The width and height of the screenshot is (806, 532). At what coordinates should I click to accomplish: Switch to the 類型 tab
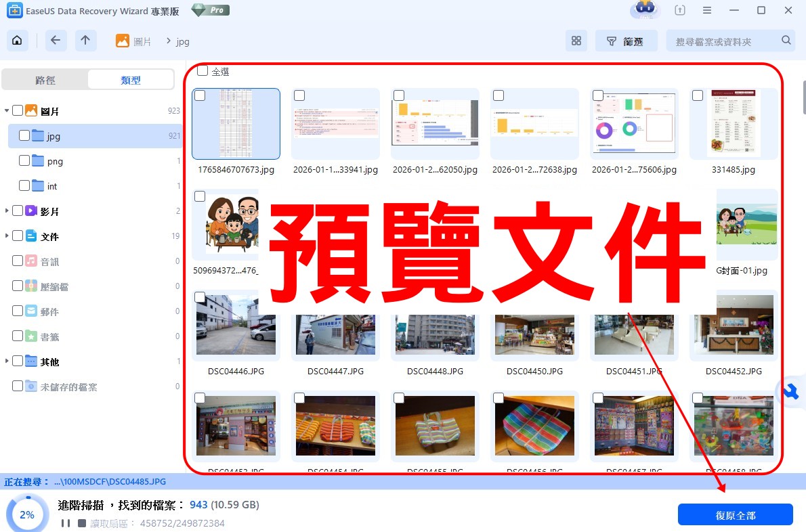[x=131, y=80]
